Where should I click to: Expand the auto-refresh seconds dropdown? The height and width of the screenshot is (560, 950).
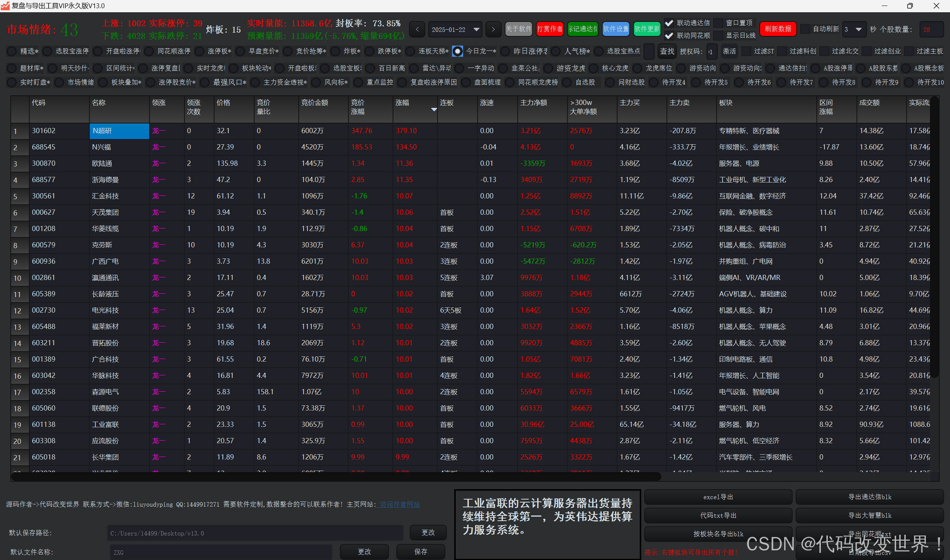point(858,29)
